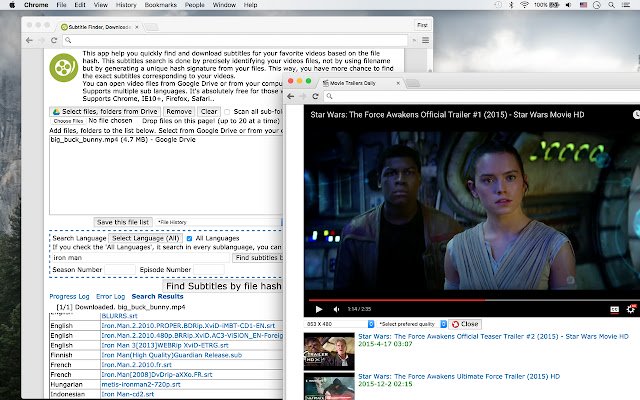Click Select files, folders from Drive
The width and height of the screenshot is (640, 400).
[x=105, y=111]
